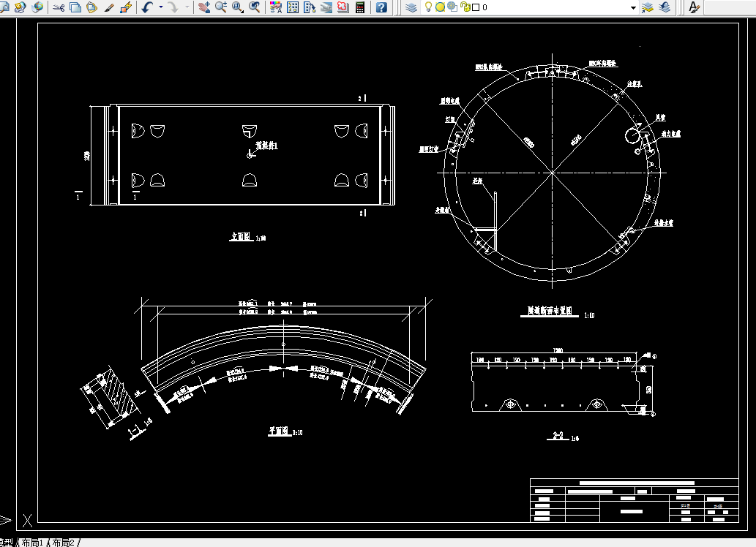The width and height of the screenshot is (756, 547).
Task: Expand the redo history arrow
Action: (x=187, y=7)
